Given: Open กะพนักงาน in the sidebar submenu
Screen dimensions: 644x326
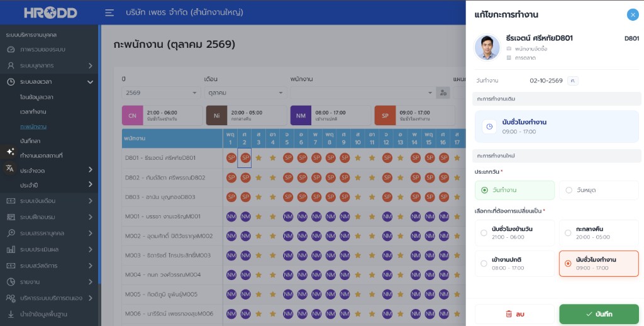Looking at the screenshot, I should tap(33, 126).
